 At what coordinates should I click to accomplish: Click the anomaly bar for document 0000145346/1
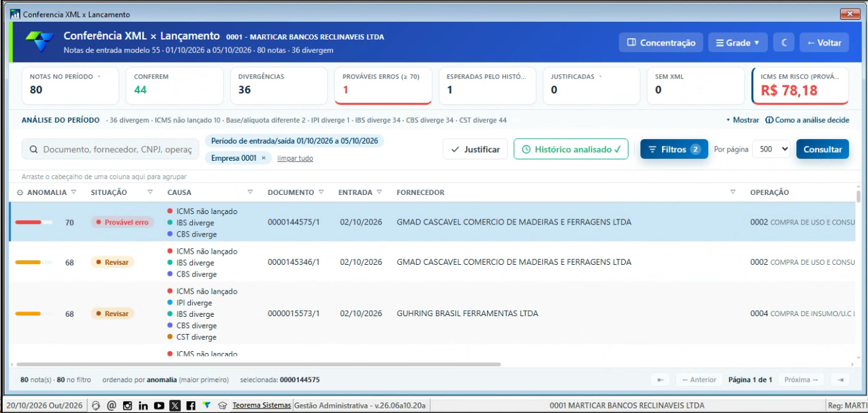34,262
